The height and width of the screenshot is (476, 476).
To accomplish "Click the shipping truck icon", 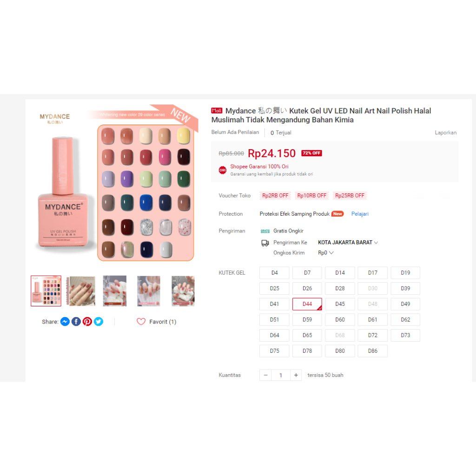I will pyautogui.click(x=265, y=243).
